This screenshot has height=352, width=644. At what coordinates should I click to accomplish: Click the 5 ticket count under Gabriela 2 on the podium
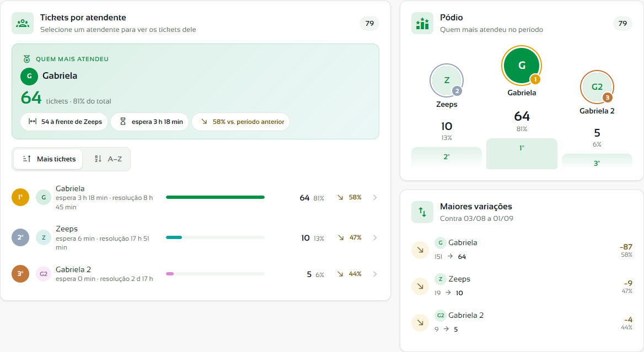click(597, 133)
